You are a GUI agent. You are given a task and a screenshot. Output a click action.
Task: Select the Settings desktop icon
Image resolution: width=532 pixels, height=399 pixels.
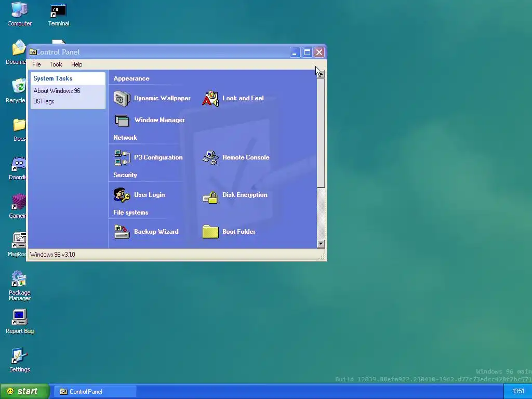click(19, 355)
